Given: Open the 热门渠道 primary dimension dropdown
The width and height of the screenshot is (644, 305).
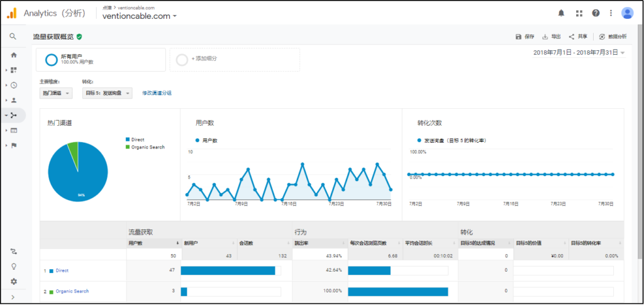Looking at the screenshot, I should tap(56, 93).
